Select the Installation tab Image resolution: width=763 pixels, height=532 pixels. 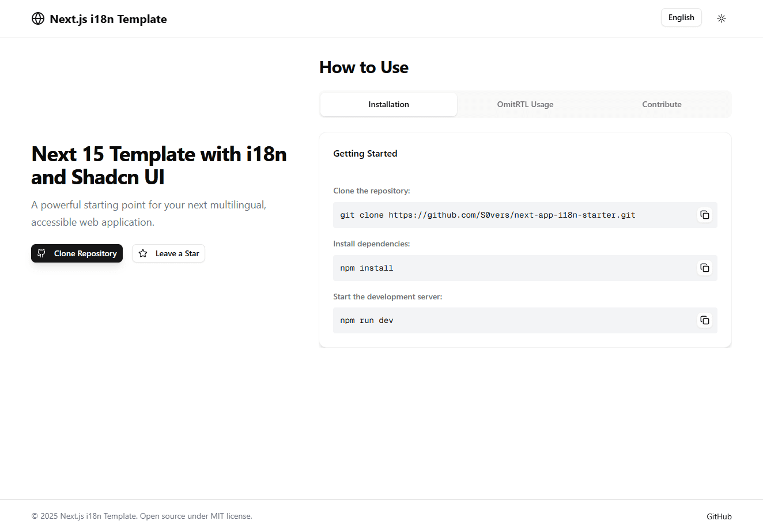click(x=388, y=104)
